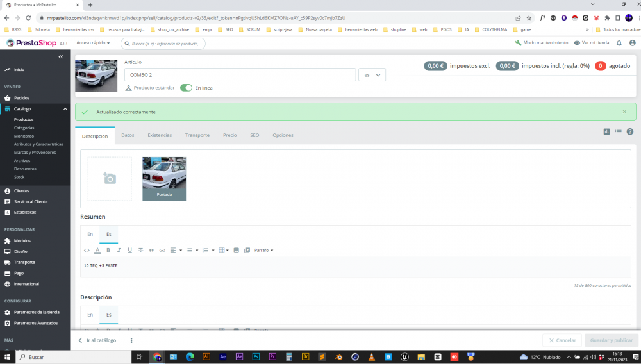641x364 pixels.
Task: Open text color tool in Resumen editor
Action: coord(97,250)
